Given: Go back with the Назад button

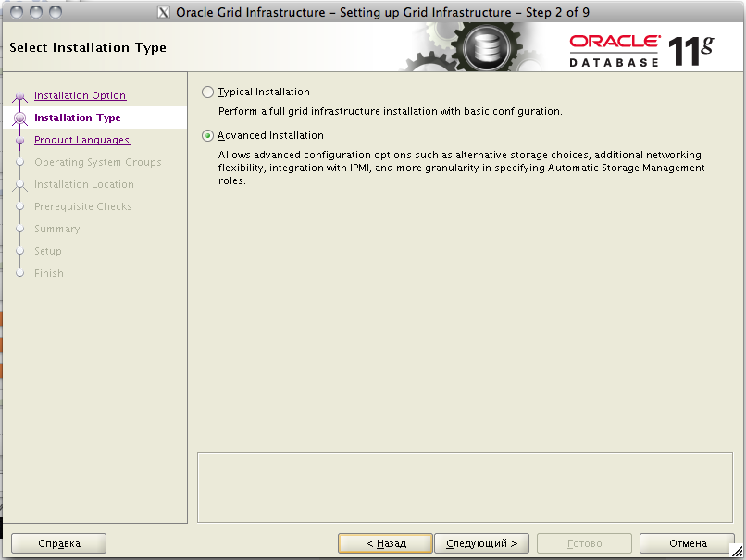Looking at the screenshot, I should click(385, 543).
